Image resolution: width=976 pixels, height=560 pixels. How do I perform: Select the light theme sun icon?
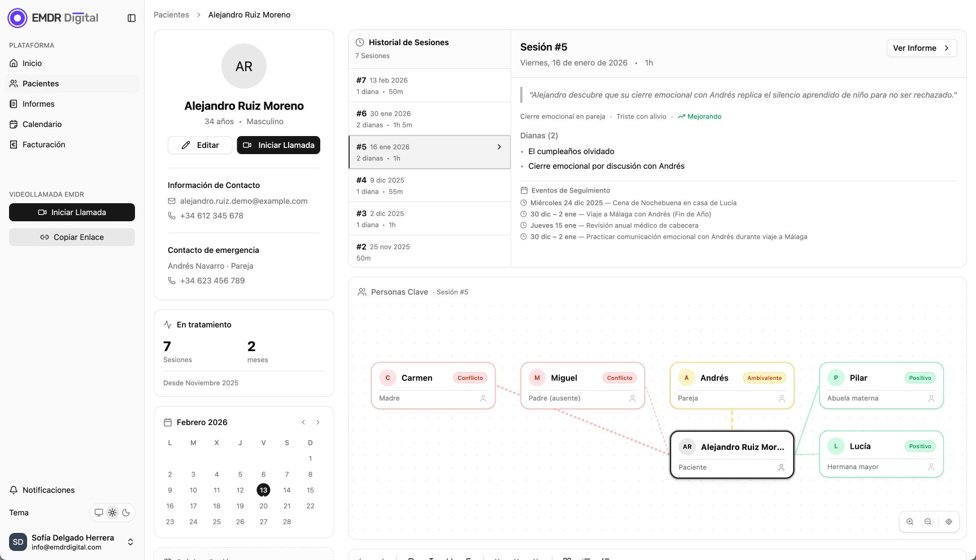(x=112, y=513)
